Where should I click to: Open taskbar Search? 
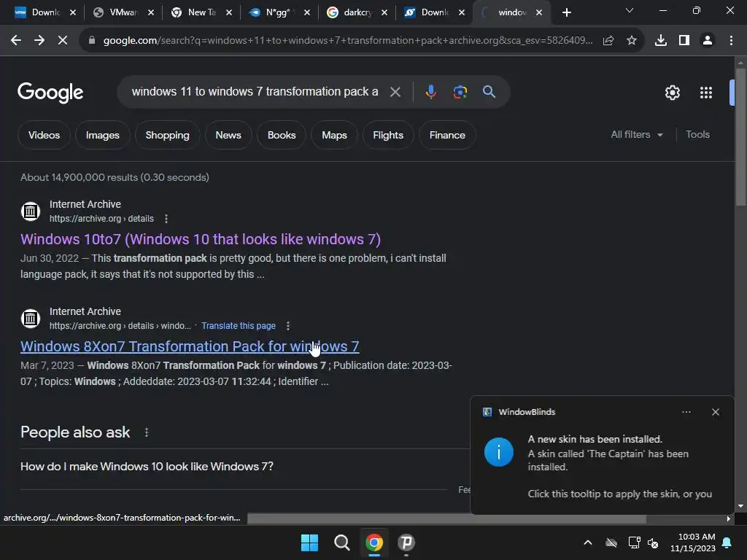[x=341, y=542]
